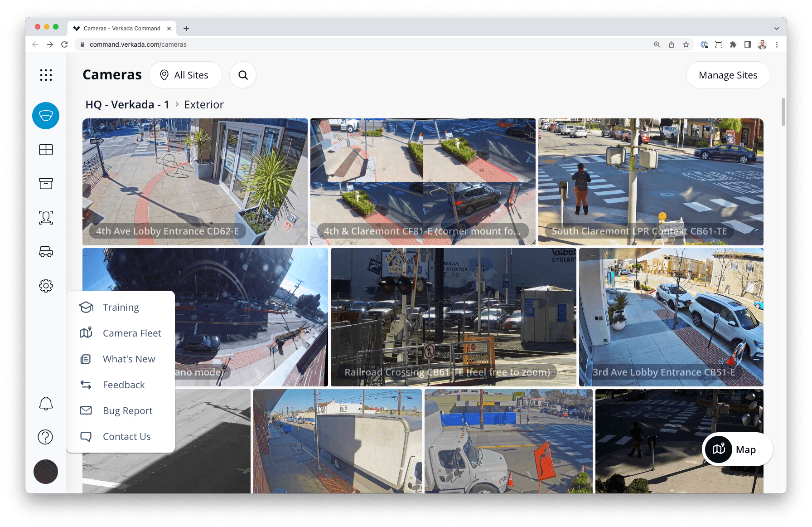Image resolution: width=812 pixels, height=527 pixels.
Task: Open the notifications bell icon
Action: [46, 403]
